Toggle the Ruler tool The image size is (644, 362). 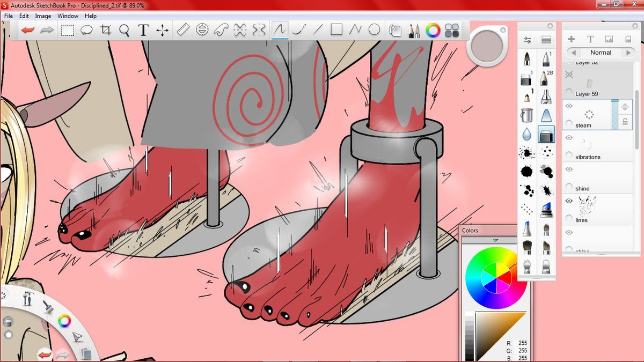(183, 29)
